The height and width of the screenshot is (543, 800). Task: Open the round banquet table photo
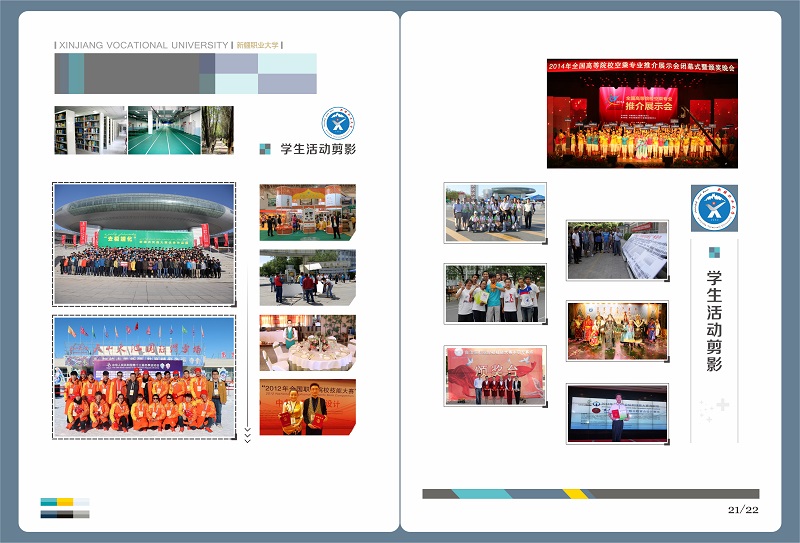pyautogui.click(x=307, y=343)
